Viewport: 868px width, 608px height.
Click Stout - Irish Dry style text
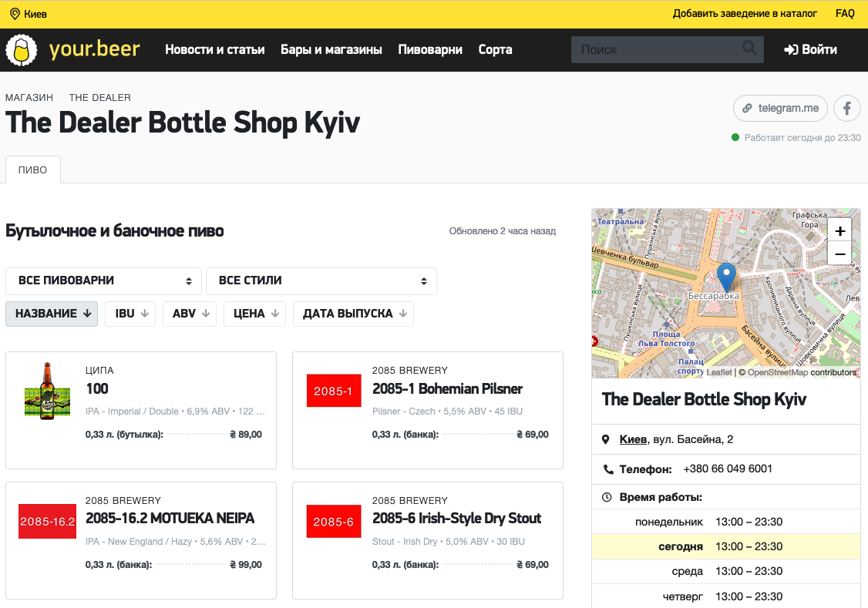pyautogui.click(x=405, y=542)
